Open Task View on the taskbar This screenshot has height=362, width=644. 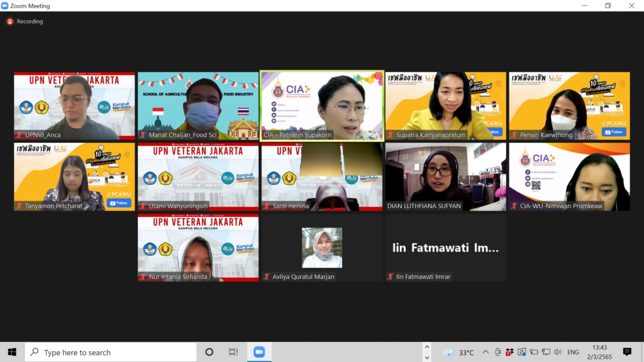pyautogui.click(x=233, y=352)
